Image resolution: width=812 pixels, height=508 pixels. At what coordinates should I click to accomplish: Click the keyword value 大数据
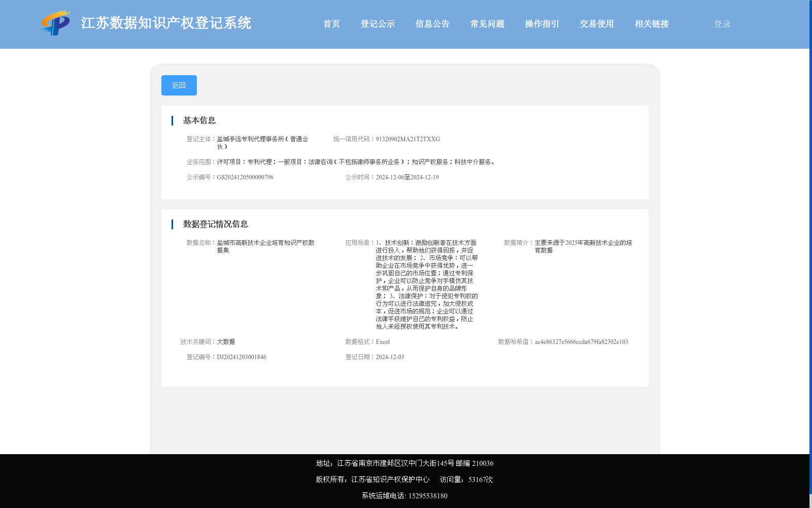226,342
